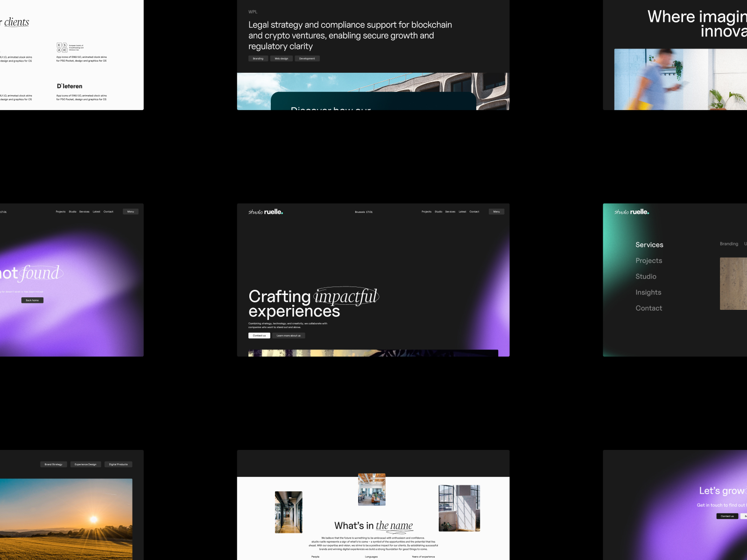Click the People label
Viewport: 747px width, 560px height.
coord(316,557)
